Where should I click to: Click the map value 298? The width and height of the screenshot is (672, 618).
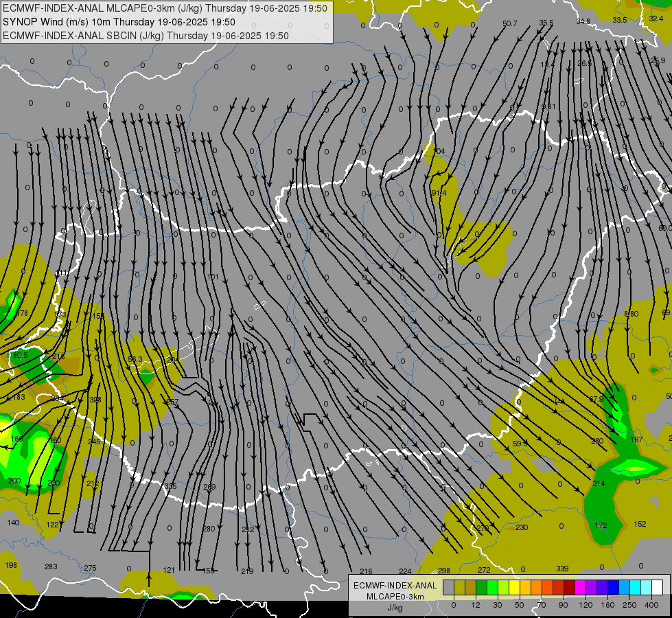[444, 571]
